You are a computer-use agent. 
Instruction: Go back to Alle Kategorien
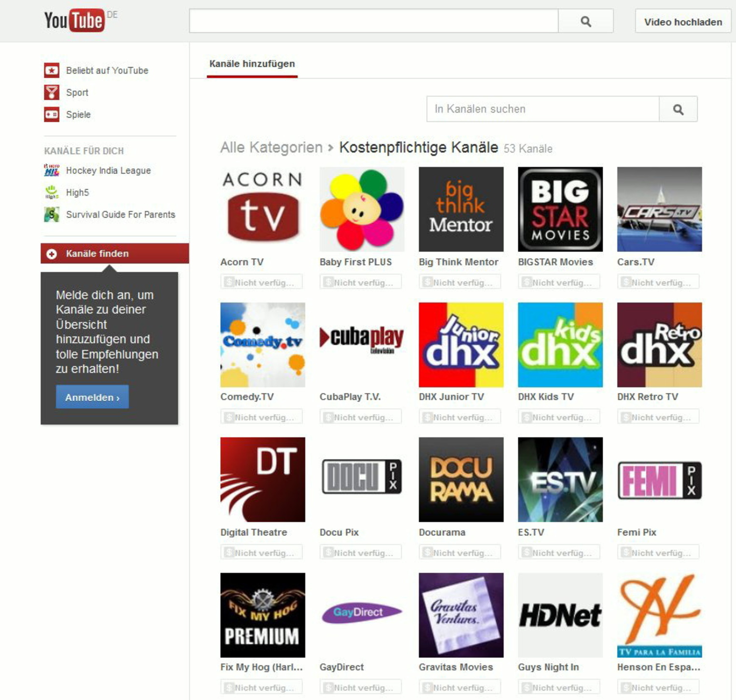click(271, 147)
